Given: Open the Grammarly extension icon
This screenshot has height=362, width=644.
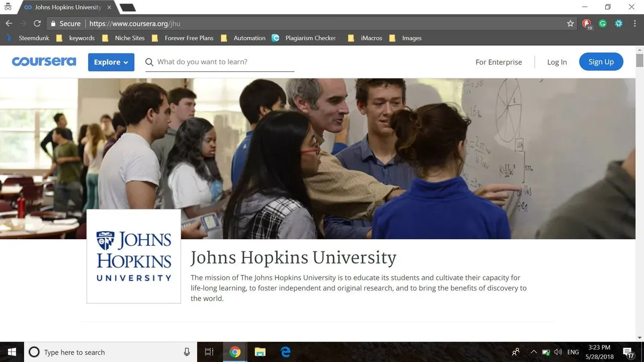Looking at the screenshot, I should tap(603, 24).
